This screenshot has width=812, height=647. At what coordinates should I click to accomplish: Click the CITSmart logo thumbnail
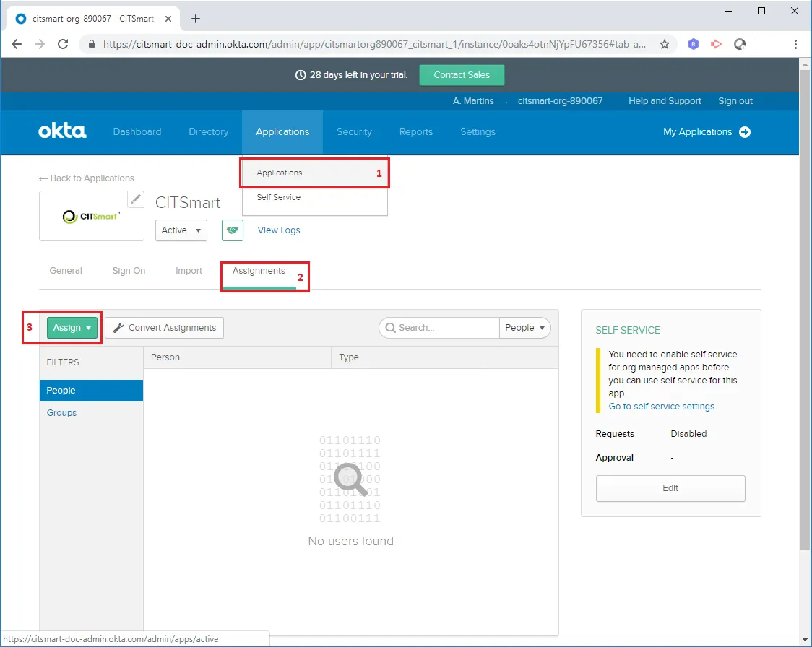(92, 217)
